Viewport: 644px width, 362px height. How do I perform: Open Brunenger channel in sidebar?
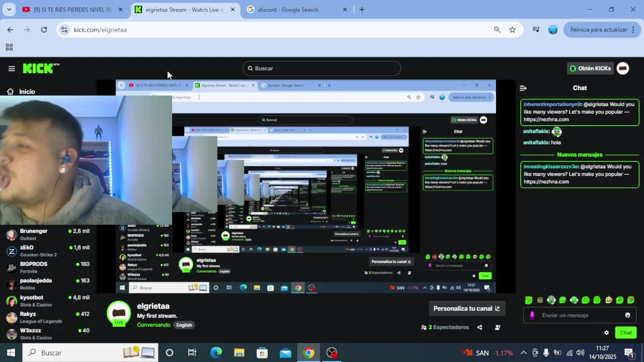[x=48, y=235]
